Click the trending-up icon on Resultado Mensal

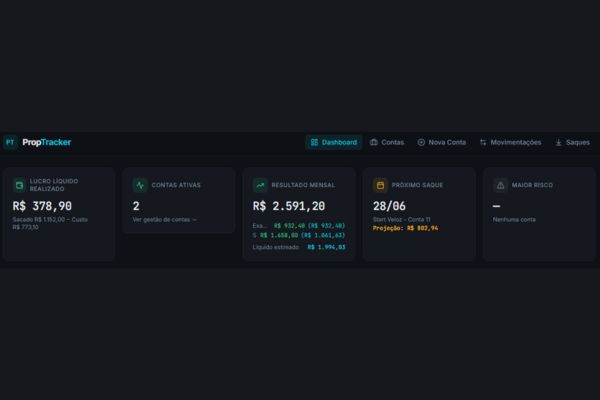[260, 185]
